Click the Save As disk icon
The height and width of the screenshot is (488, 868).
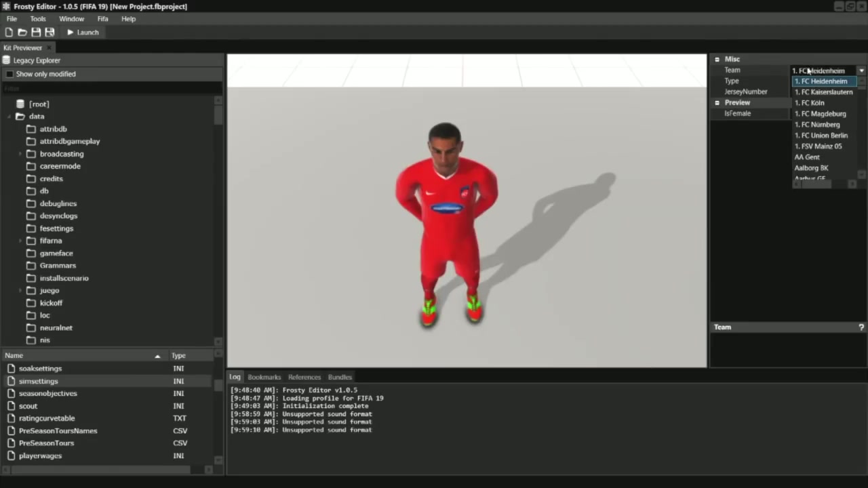click(50, 33)
